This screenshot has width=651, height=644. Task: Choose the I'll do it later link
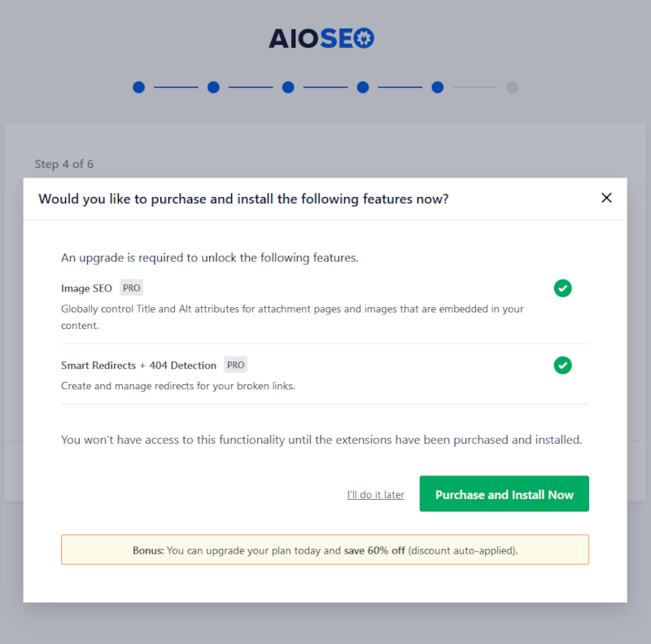coord(376,494)
